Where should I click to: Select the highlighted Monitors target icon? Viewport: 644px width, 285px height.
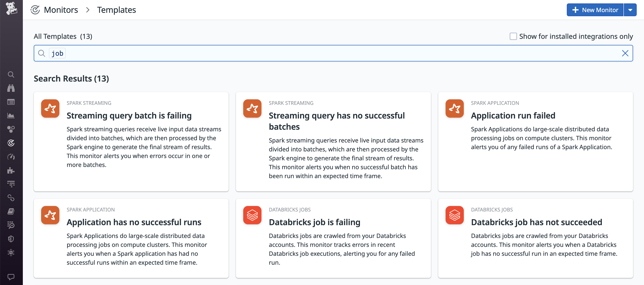(x=11, y=143)
